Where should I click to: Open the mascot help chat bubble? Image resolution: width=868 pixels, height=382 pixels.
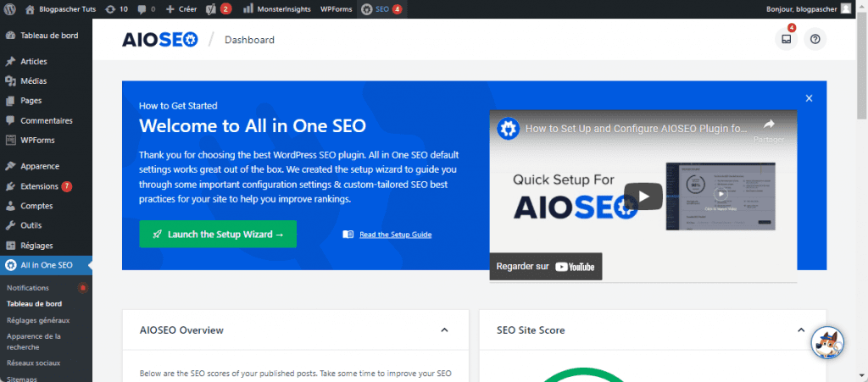827,343
